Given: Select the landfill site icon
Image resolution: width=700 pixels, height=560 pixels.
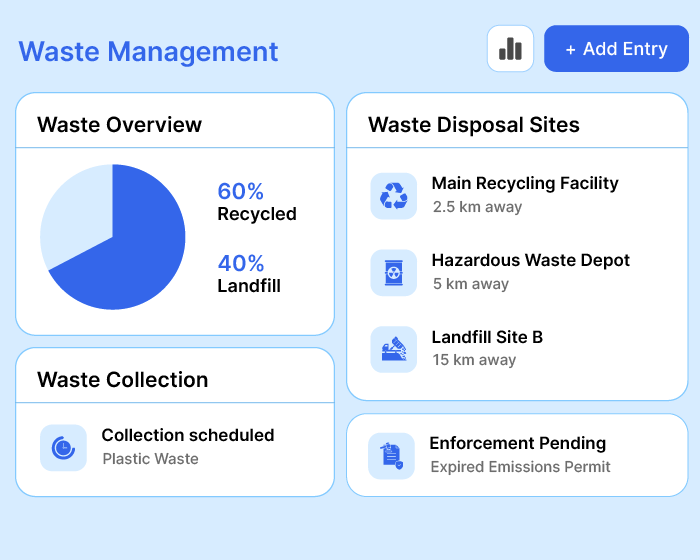Looking at the screenshot, I should click(x=393, y=349).
